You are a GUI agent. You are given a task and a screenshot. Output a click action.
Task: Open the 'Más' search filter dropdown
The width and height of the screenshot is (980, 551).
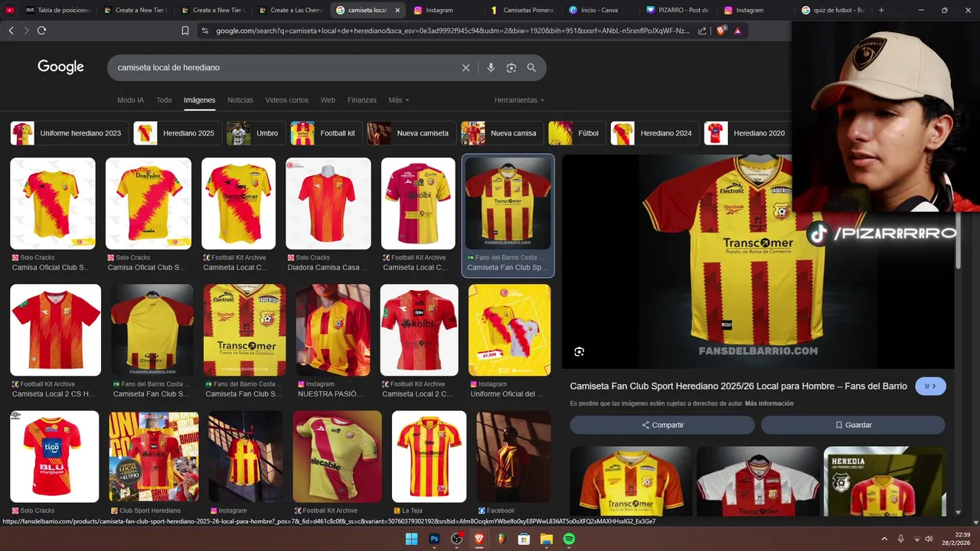click(398, 100)
